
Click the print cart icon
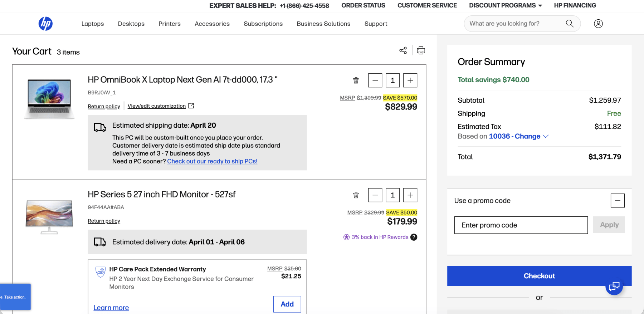coord(421,50)
